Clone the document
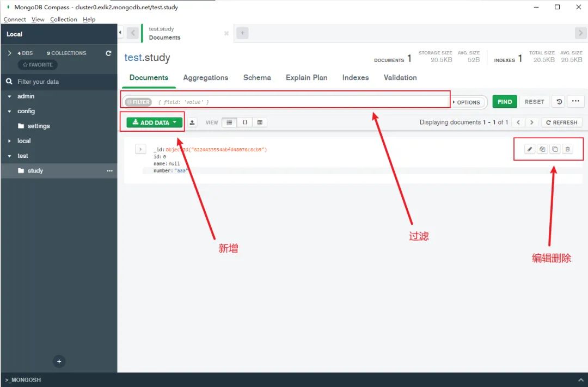Screen dimensions: 588x387 click(x=555, y=149)
